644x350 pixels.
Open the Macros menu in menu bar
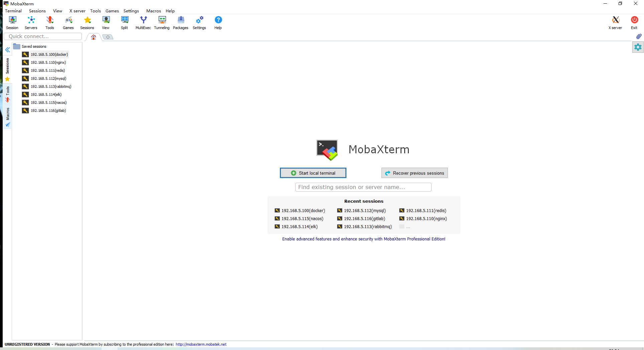click(154, 11)
